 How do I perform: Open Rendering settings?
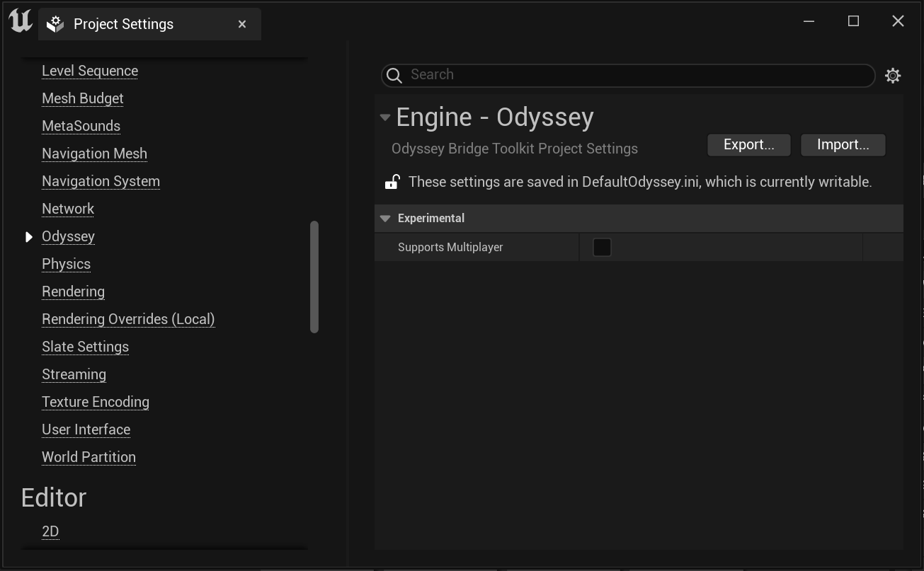[x=73, y=292]
